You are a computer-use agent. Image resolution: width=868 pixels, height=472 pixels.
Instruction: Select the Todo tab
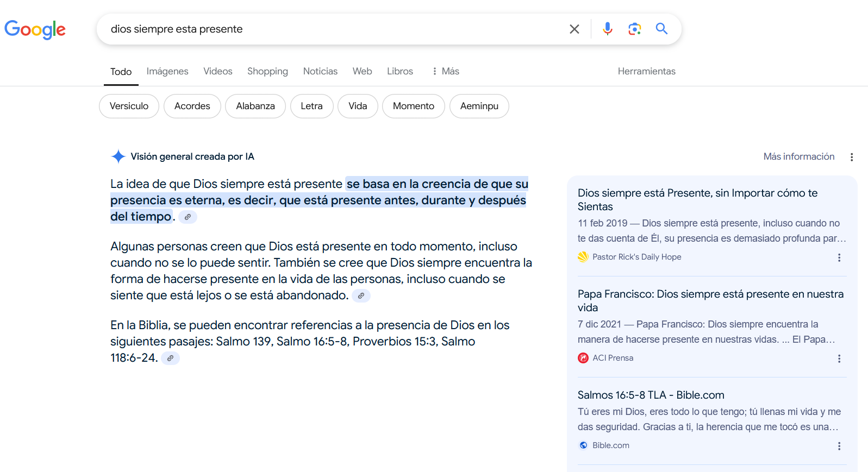click(x=121, y=72)
